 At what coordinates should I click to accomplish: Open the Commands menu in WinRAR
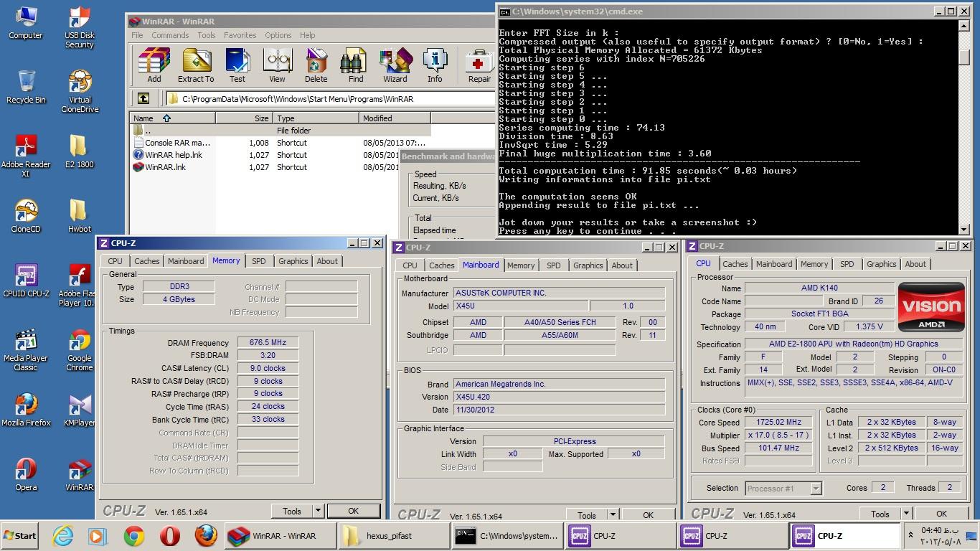click(170, 35)
